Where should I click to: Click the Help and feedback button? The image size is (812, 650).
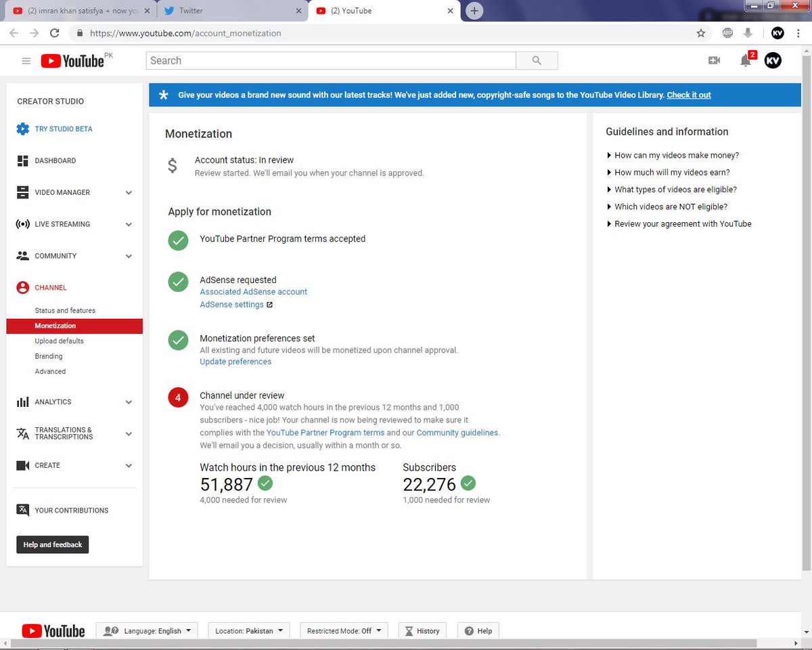point(53,544)
